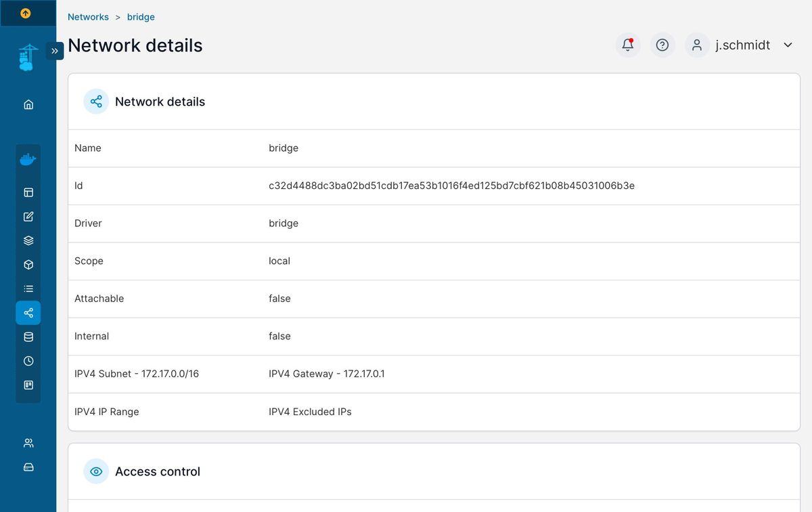The height and width of the screenshot is (512, 812).
Task: Open Volumes database cylinder icon
Action: click(x=28, y=337)
